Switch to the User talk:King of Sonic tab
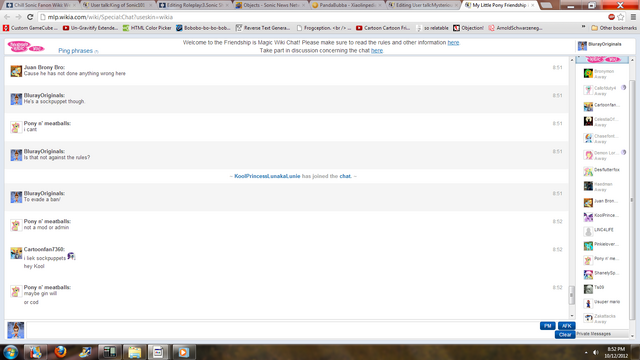This screenshot has height=360, width=640. tap(118, 5)
